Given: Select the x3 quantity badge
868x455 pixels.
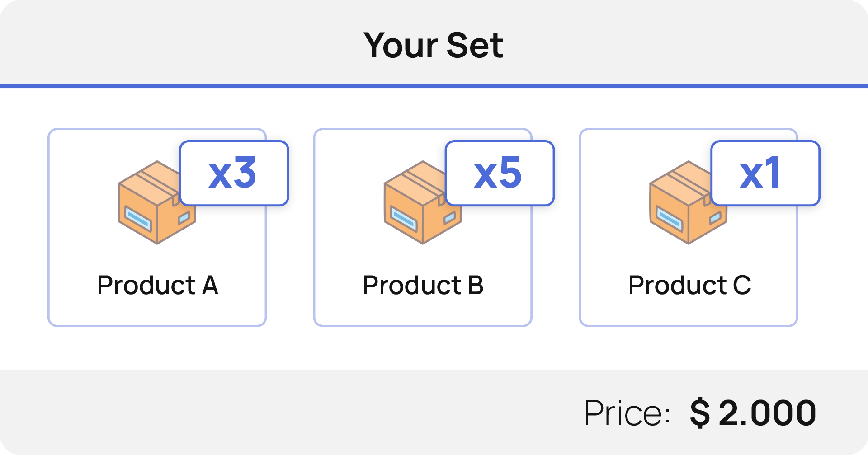Looking at the screenshot, I should (x=234, y=173).
